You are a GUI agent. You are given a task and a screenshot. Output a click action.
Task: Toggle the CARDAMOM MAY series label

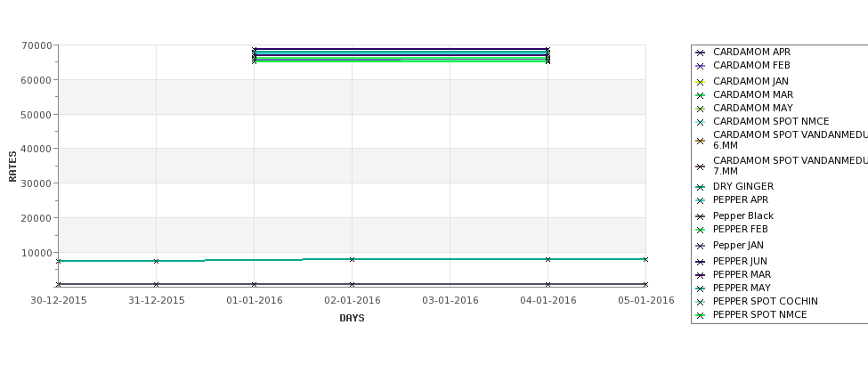(x=753, y=108)
